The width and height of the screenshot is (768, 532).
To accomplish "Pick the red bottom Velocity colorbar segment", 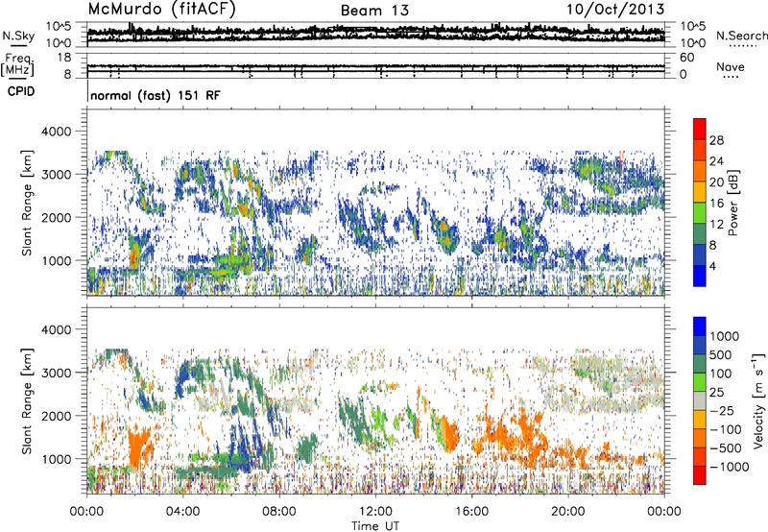I will pyautogui.click(x=700, y=475).
